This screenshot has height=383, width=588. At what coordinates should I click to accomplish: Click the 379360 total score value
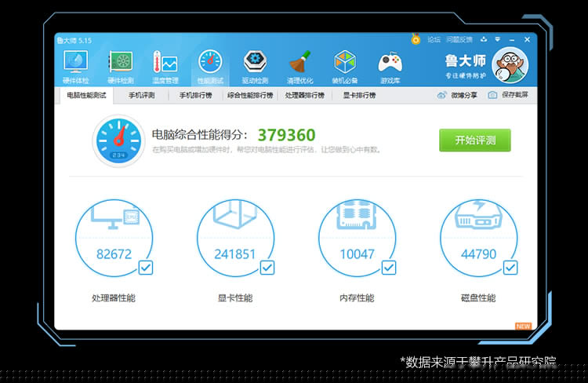(287, 135)
